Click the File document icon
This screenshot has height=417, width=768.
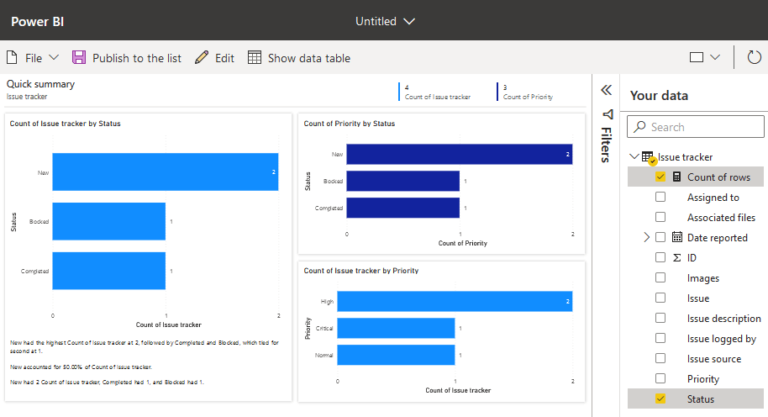pos(12,58)
